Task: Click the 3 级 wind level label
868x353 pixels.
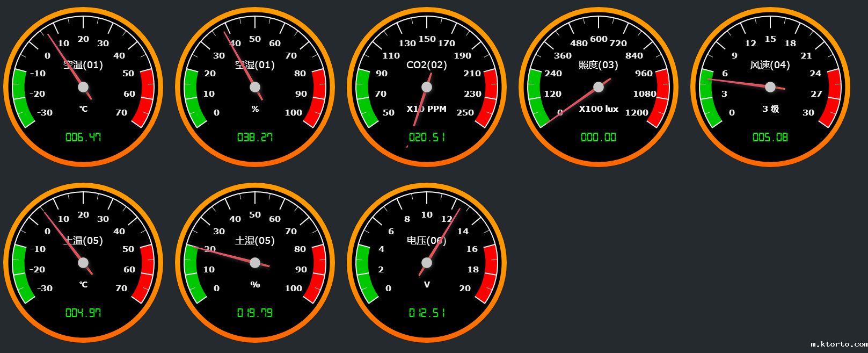Action: pyautogui.click(x=770, y=109)
